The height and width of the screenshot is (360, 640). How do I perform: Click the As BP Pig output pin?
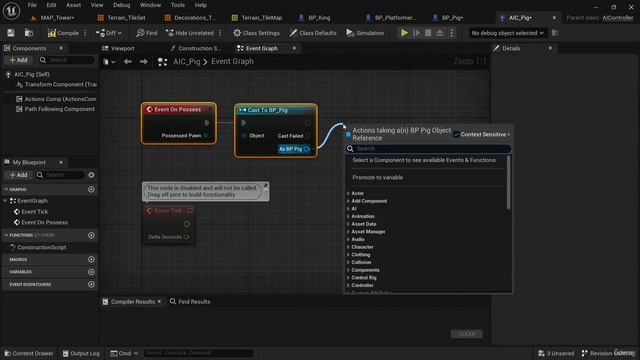307,149
